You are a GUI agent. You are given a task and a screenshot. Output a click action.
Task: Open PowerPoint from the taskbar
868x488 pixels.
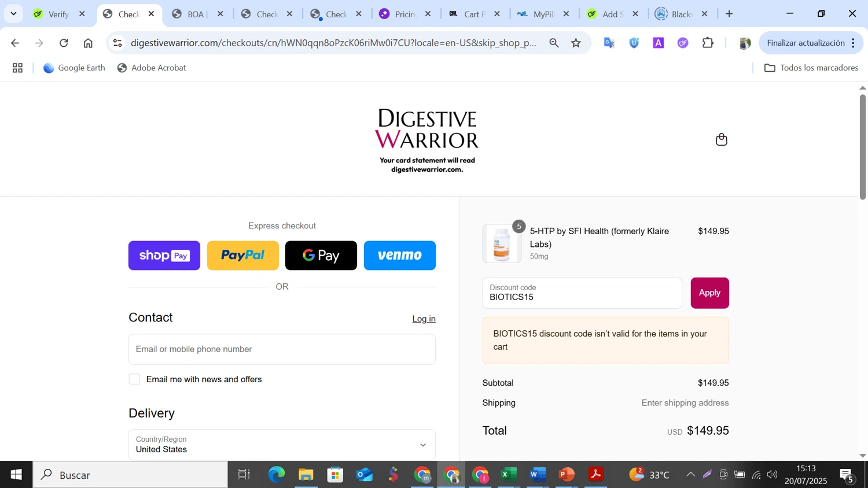[x=567, y=475]
